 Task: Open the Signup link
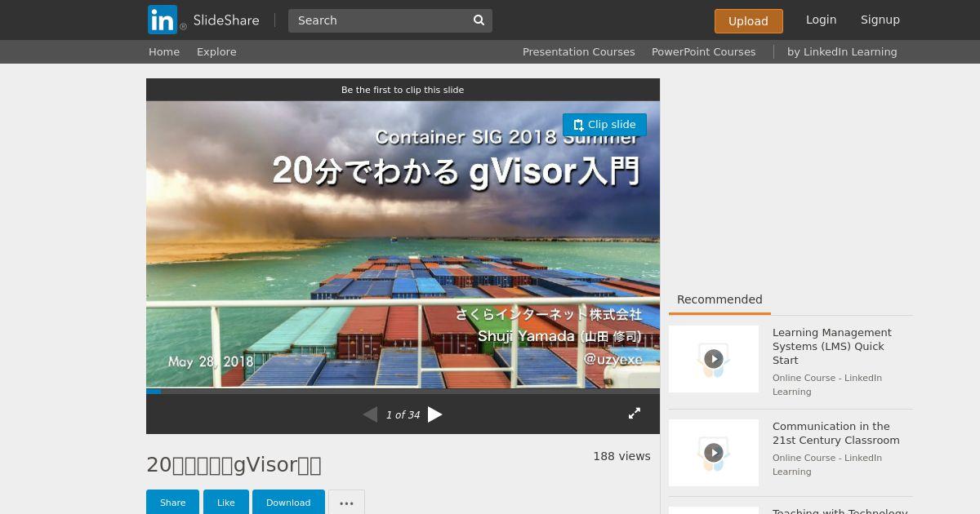point(880,20)
